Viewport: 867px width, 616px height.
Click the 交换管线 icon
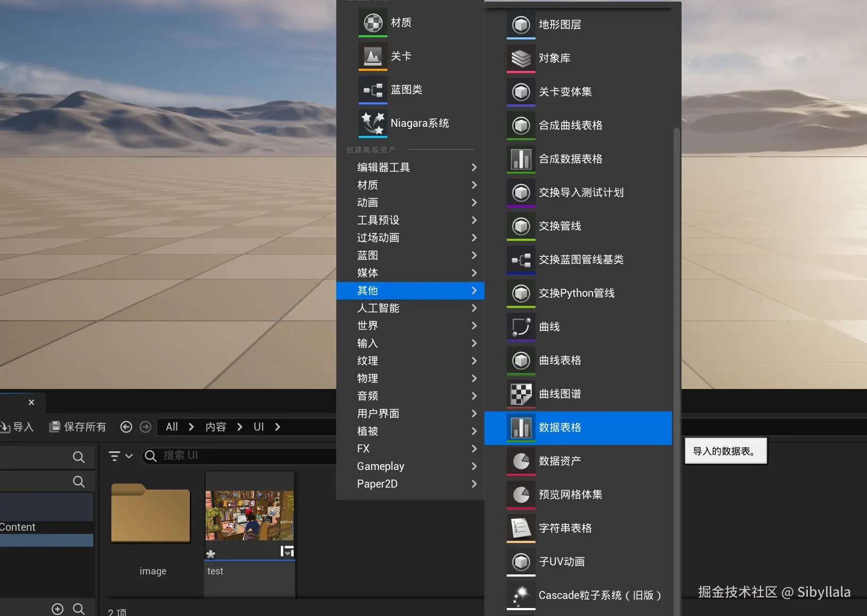click(x=521, y=226)
